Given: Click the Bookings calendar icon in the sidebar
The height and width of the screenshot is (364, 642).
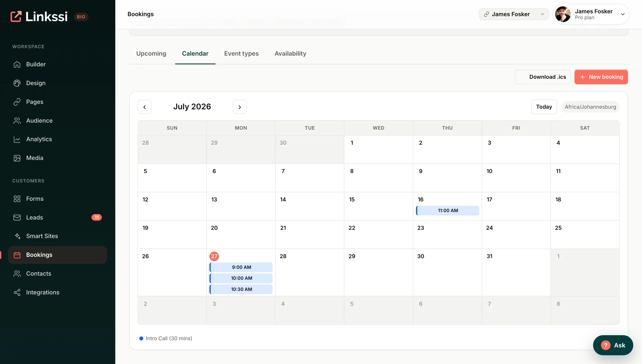Looking at the screenshot, I should point(17,255).
